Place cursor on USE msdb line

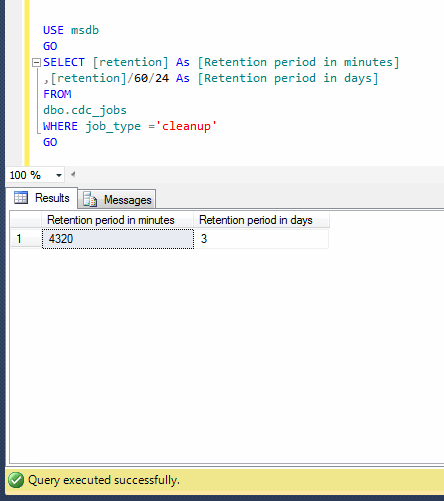(71, 30)
